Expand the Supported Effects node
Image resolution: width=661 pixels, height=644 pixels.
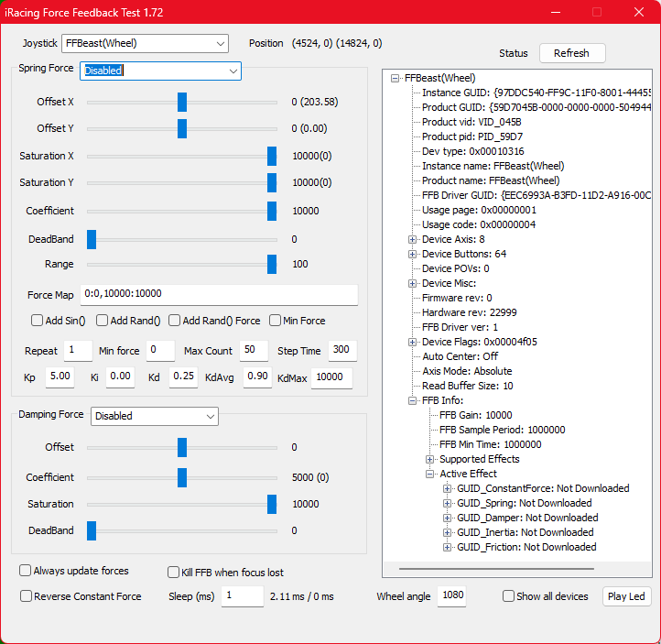click(429, 459)
